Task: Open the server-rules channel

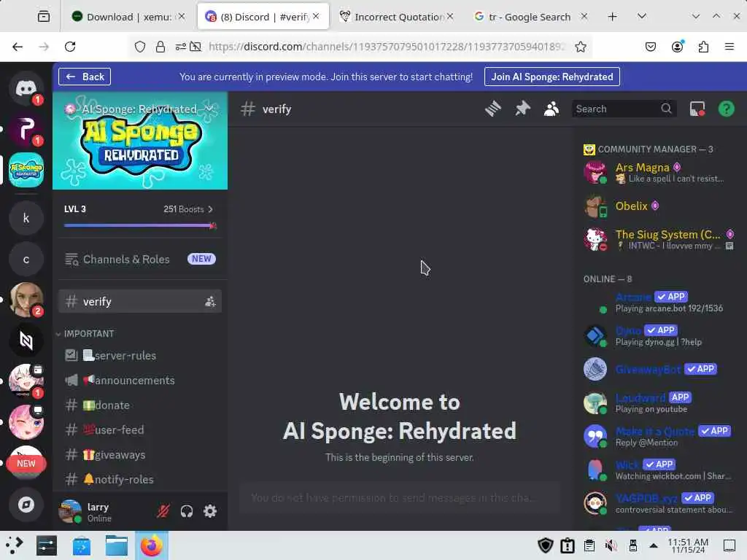Action: 140,356
